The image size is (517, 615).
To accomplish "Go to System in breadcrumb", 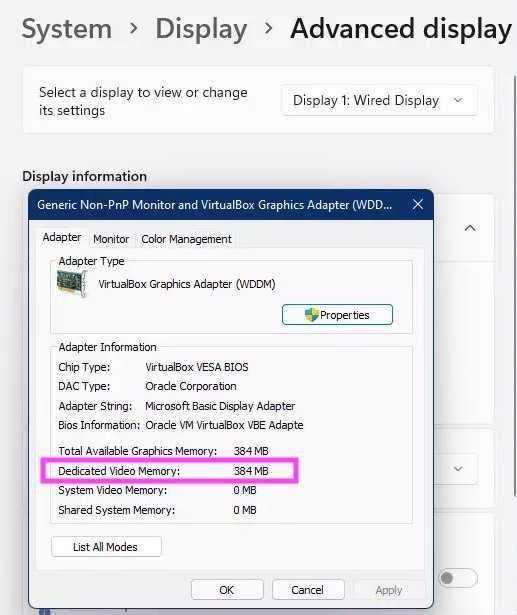I will [67, 29].
